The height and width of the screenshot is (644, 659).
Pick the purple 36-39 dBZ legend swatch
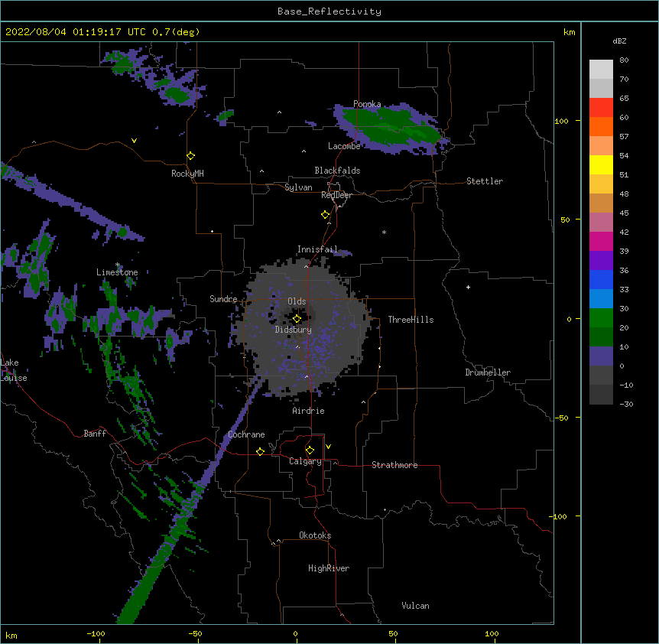pyautogui.click(x=601, y=261)
